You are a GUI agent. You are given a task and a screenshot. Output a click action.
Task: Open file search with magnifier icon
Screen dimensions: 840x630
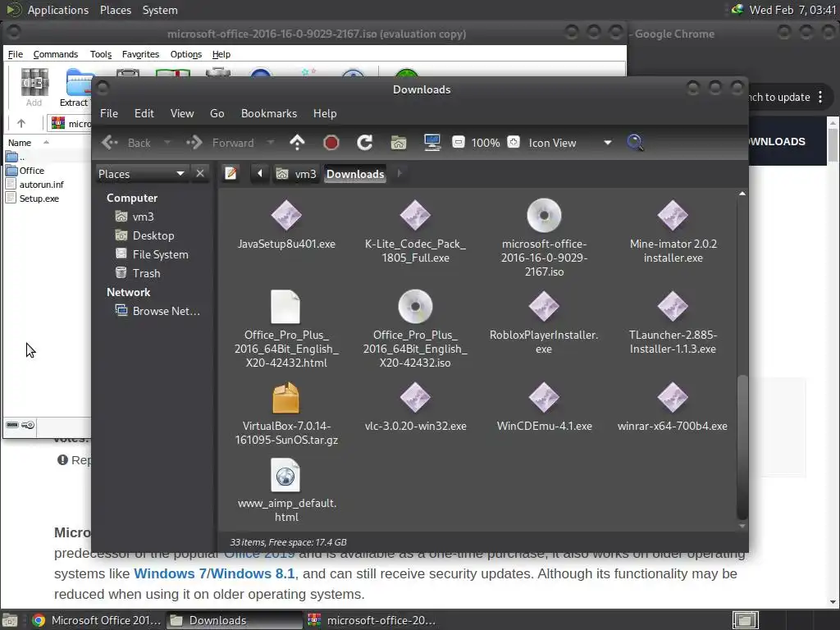coord(635,143)
